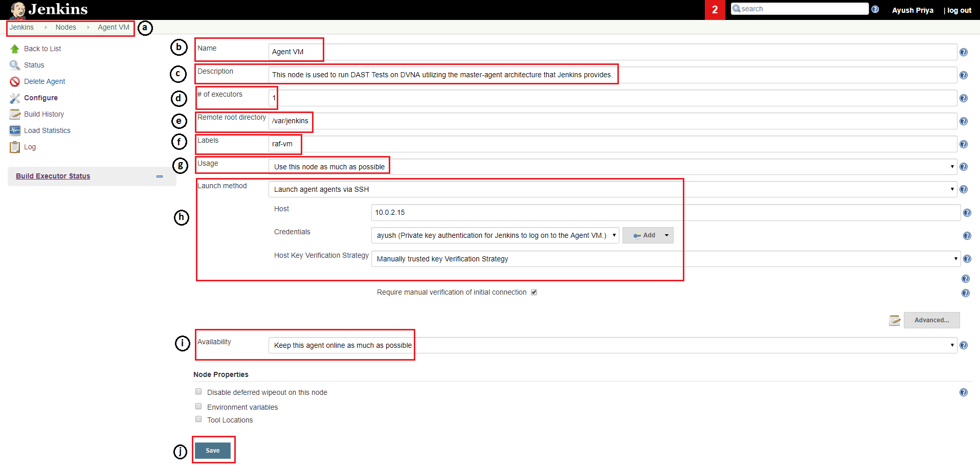Click the Save button
Screen dimensions: 980x467
click(213, 451)
